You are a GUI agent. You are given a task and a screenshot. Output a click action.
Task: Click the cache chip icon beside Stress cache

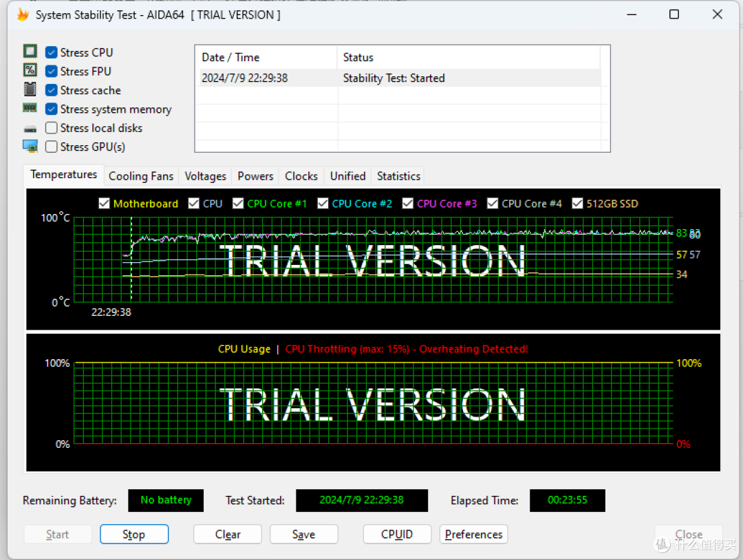click(30, 89)
